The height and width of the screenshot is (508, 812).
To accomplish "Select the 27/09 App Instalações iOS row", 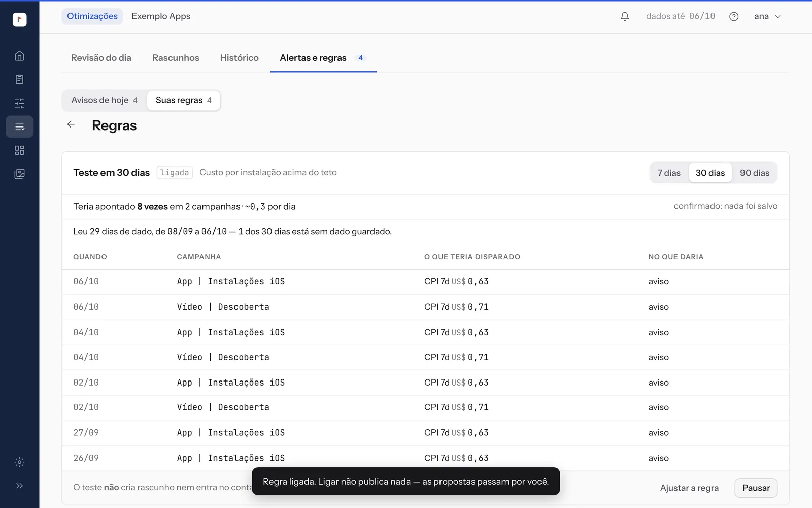I will (425, 433).
